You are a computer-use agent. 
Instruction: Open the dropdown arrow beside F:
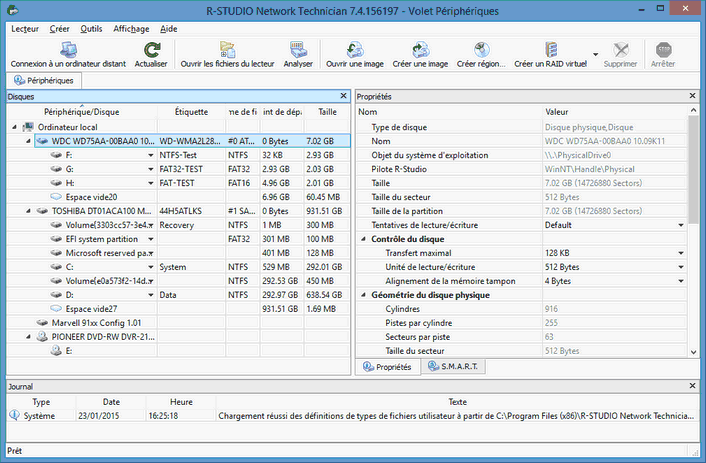pyautogui.click(x=151, y=155)
